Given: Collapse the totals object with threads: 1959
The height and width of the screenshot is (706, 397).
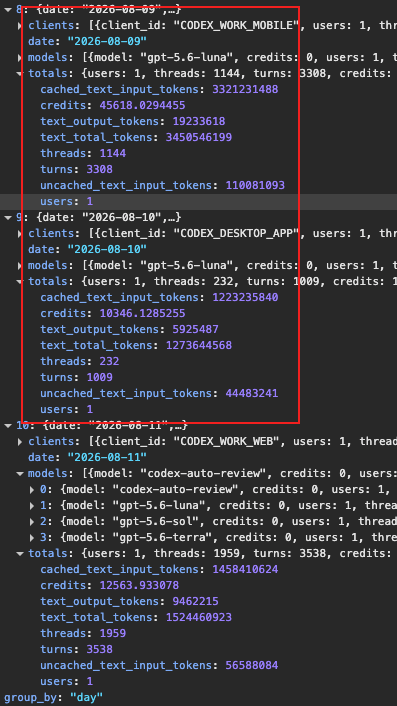Looking at the screenshot, I should (20, 554).
